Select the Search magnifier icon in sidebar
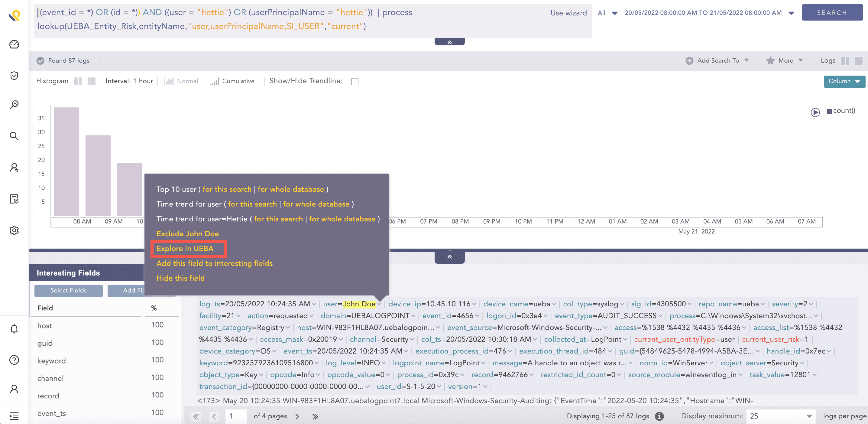 pos(14,136)
